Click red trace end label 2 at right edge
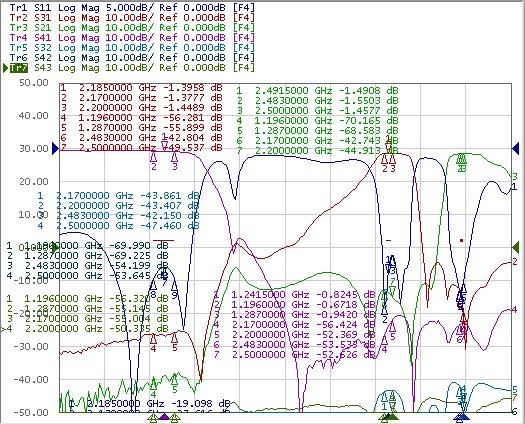525x424 pixels. tap(515, 262)
